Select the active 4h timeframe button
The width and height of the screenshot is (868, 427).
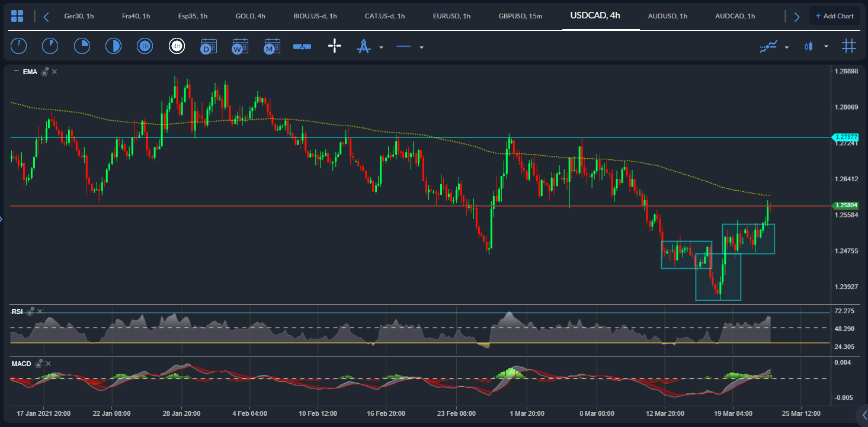pos(177,46)
